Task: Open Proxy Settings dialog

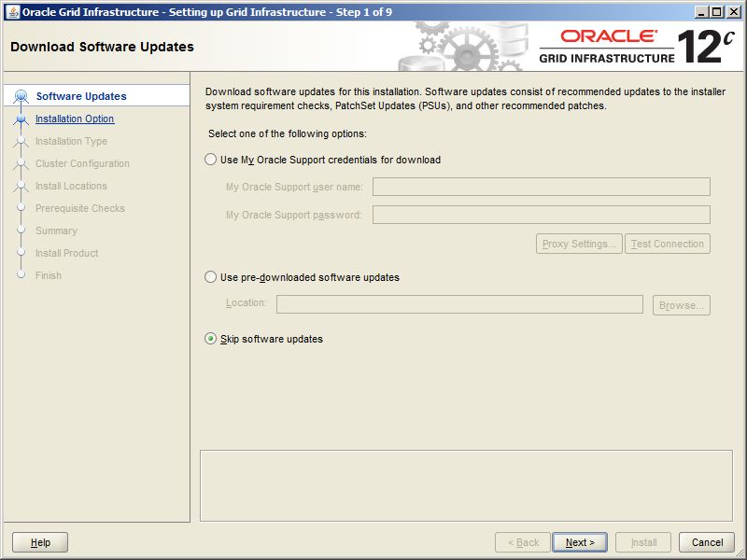Action: point(579,244)
